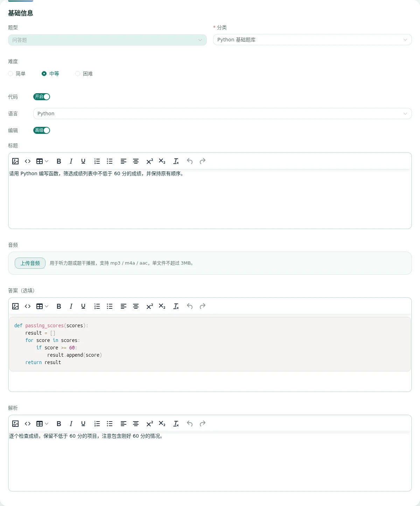Toggle underline in 解析 editor

pos(83,424)
